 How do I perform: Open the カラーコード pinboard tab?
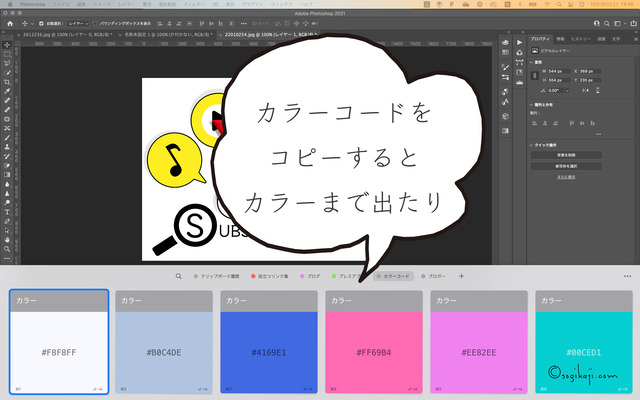(393, 276)
